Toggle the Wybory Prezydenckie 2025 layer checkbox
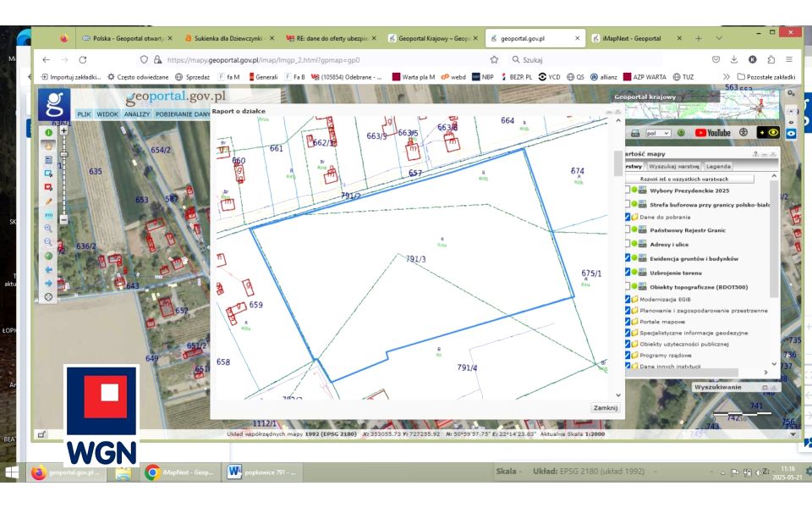Screen dimensions: 812x508 tap(627, 190)
